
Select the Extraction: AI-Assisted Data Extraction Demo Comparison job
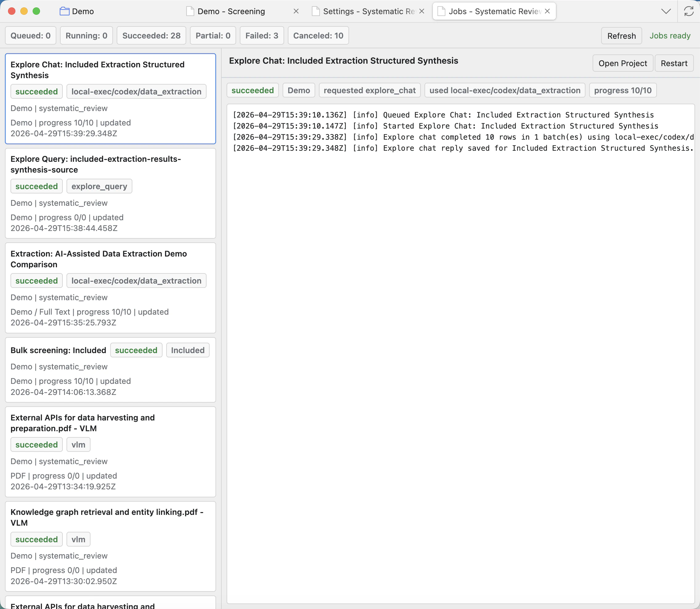[111, 288]
